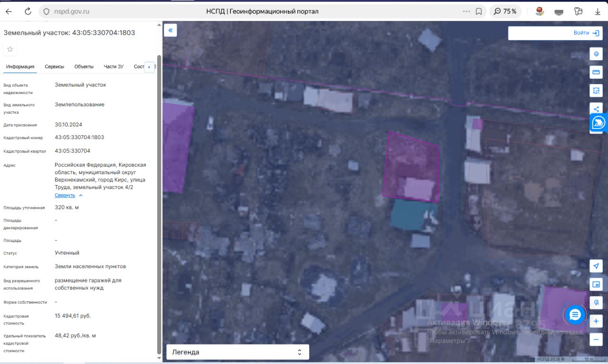Collapse the parcel info side panel
608x364 pixels.
[x=171, y=30]
